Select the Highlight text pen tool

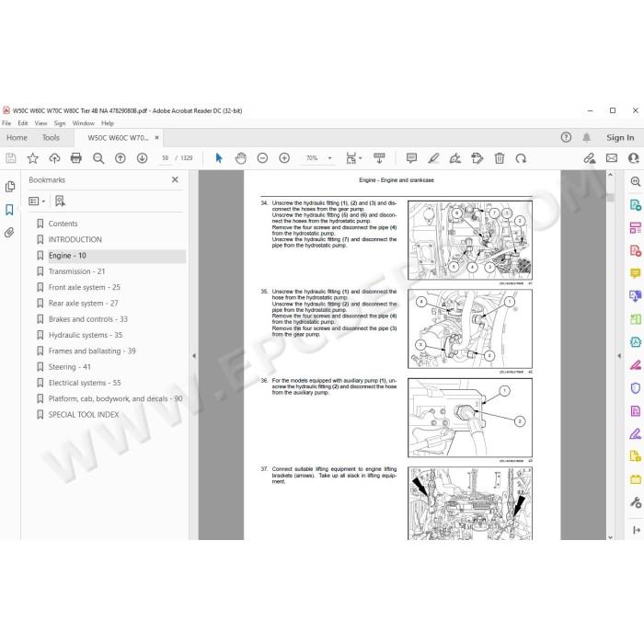[x=433, y=158]
